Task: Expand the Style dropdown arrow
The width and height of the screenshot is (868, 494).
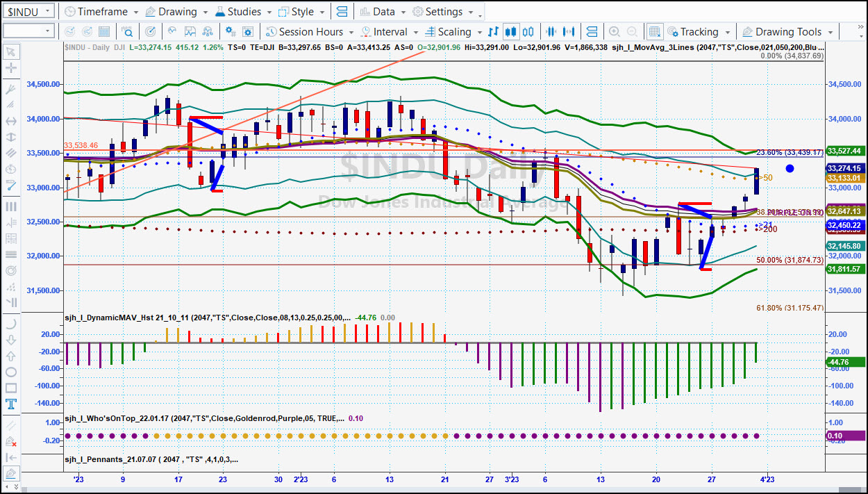Action: (x=322, y=13)
